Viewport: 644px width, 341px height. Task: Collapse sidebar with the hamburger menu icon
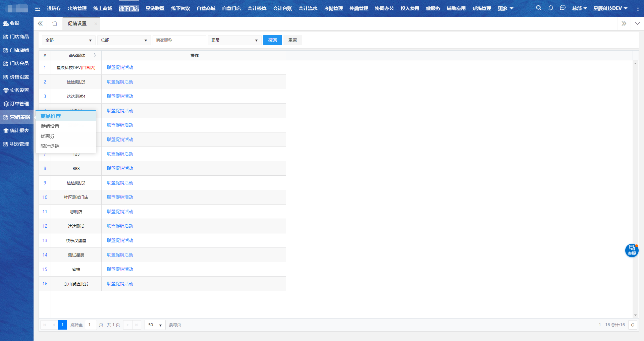38,8
